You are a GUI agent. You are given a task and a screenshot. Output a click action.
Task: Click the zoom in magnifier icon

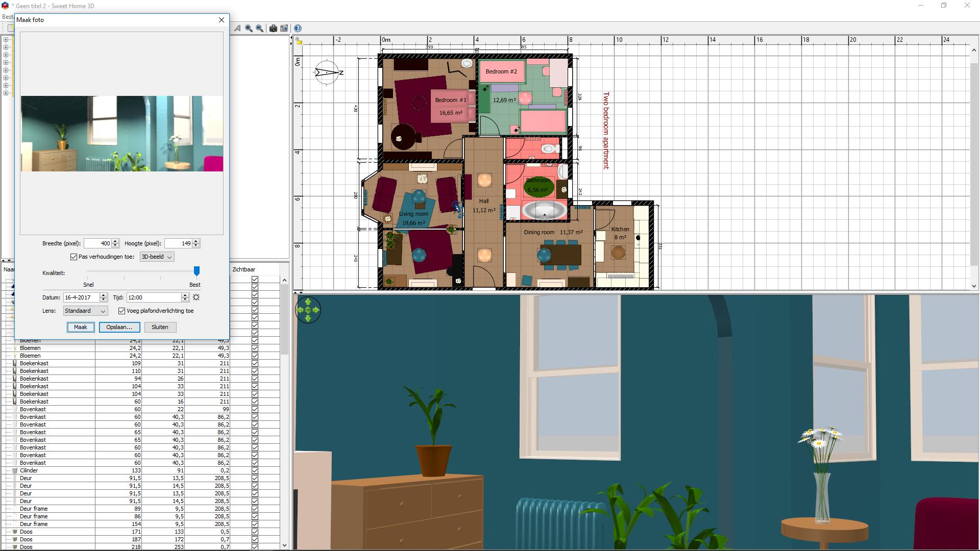tap(249, 29)
